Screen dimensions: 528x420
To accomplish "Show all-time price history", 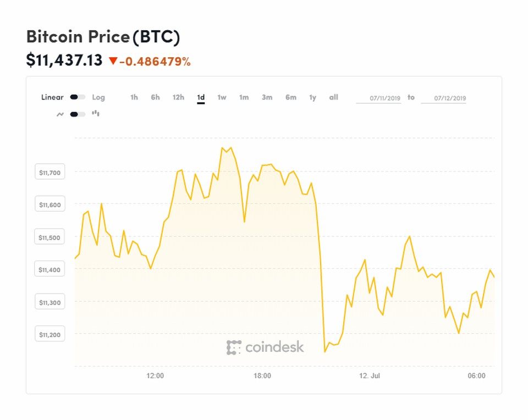I will click(333, 97).
